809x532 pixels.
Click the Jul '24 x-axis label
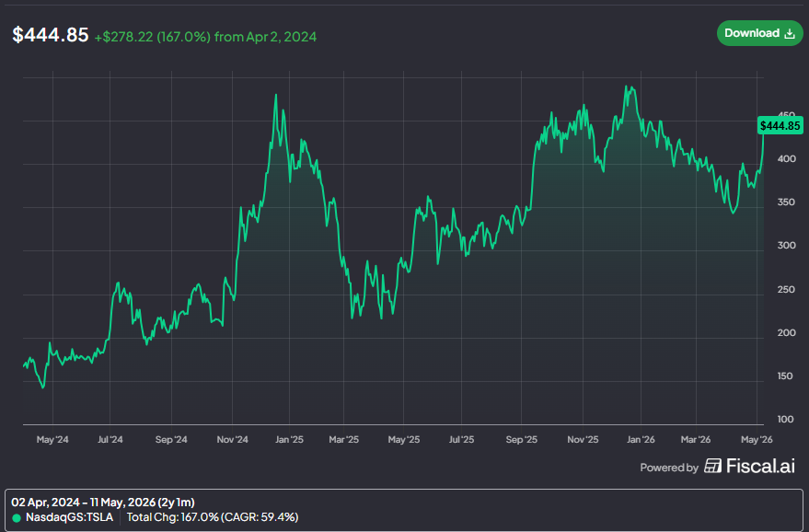[x=110, y=440]
